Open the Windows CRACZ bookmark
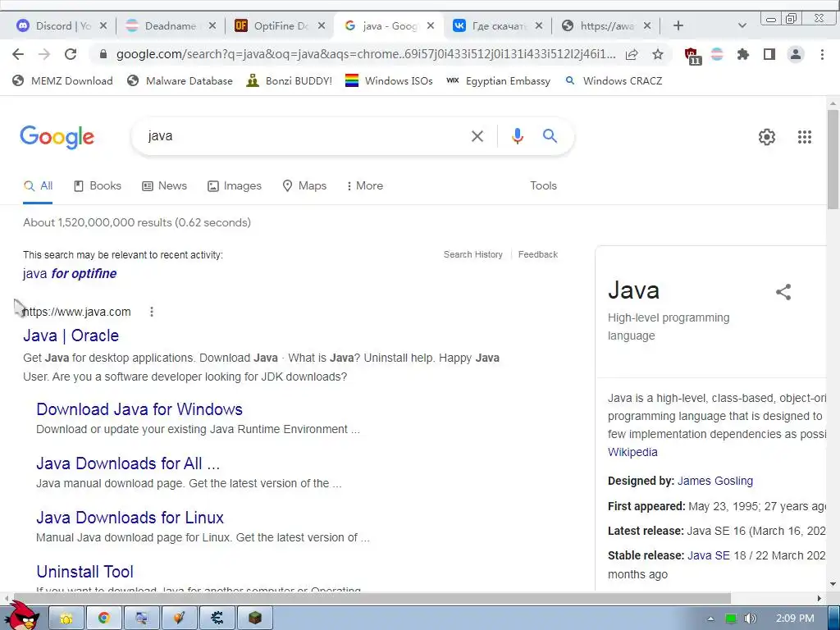 614,81
